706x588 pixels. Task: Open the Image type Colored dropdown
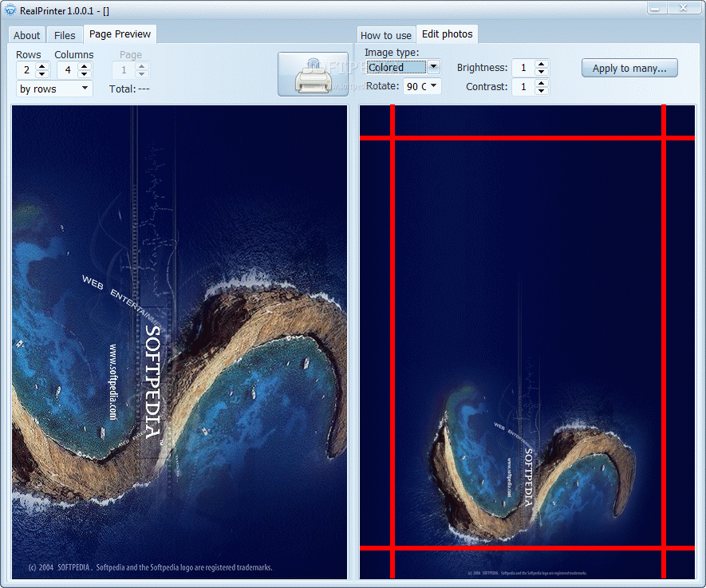click(x=403, y=67)
